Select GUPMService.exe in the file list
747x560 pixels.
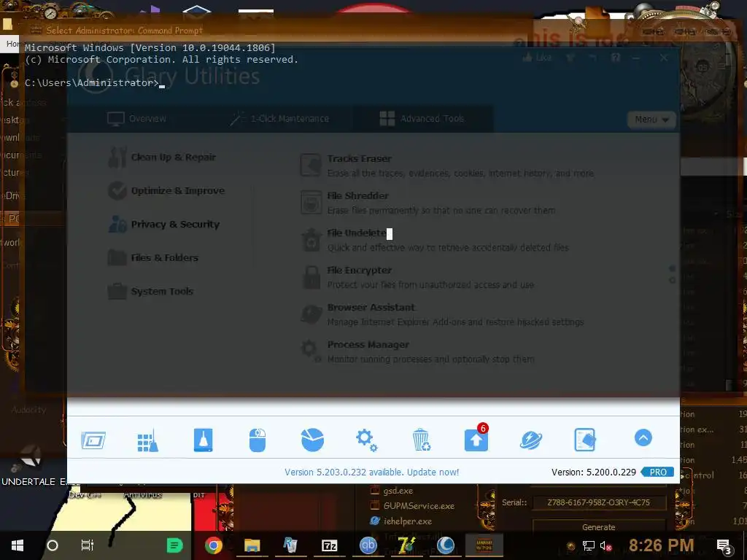[x=413, y=506]
